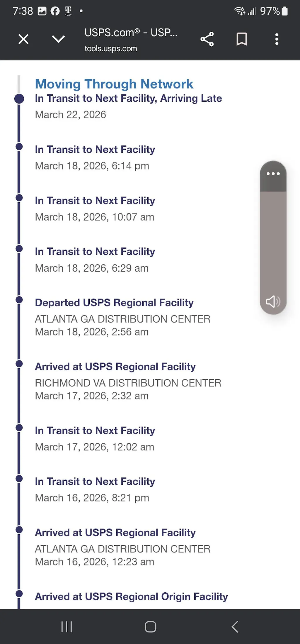Bookmark this USPS tracking page

[242, 39]
